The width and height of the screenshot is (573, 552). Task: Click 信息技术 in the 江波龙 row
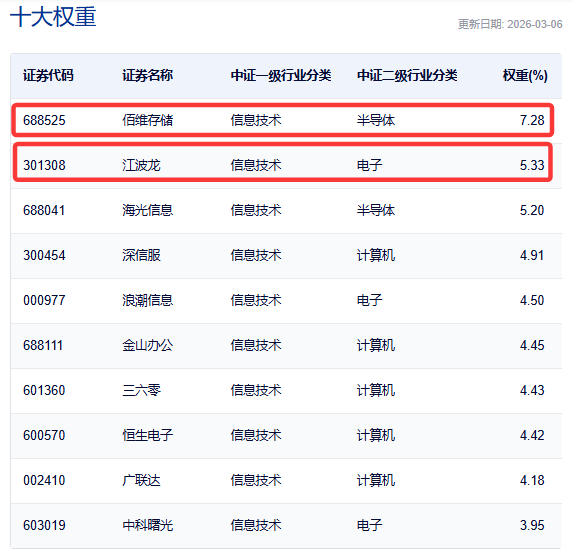coord(256,165)
